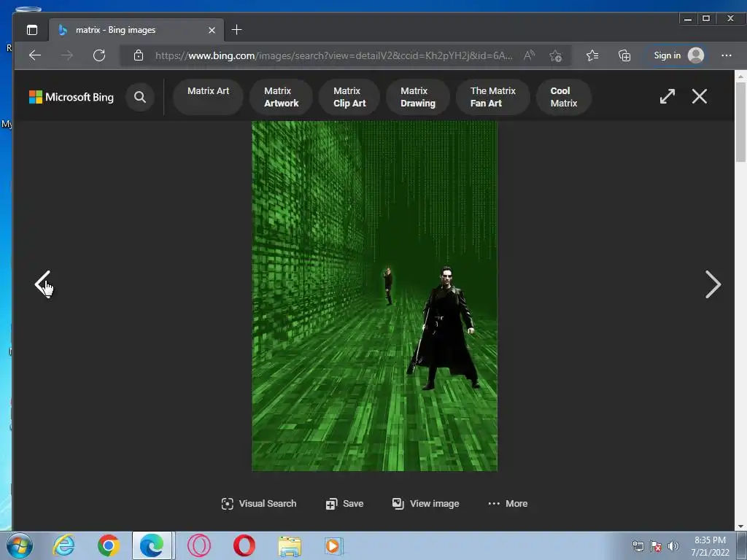Save the image to collection
Screen dimensions: 747x560
[344, 504]
